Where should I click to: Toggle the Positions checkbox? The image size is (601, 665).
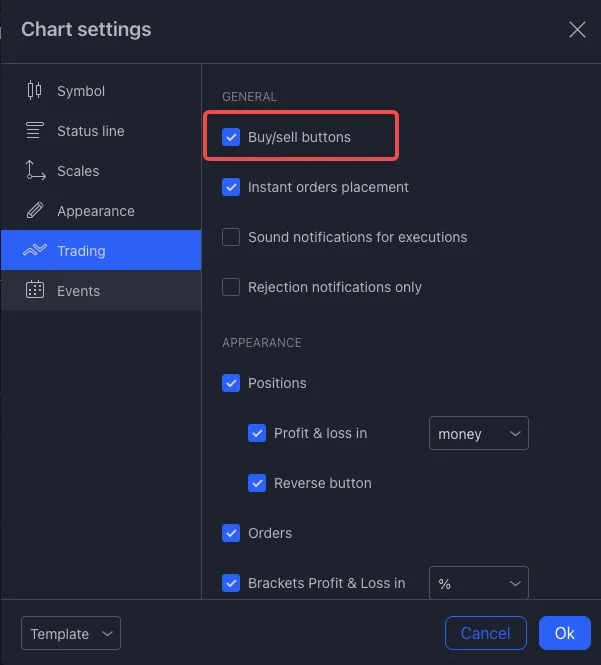(231, 383)
